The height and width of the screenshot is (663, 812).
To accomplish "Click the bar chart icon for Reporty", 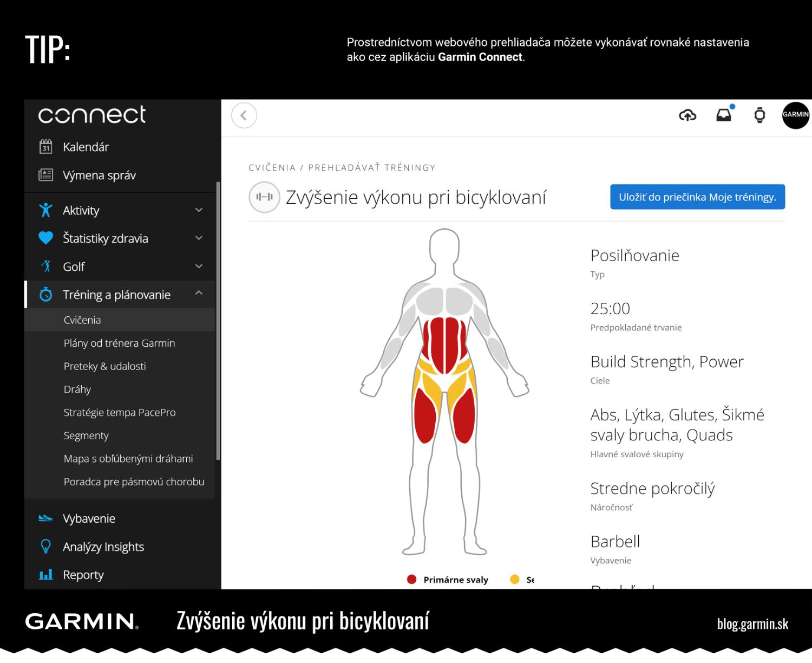I will (x=46, y=575).
